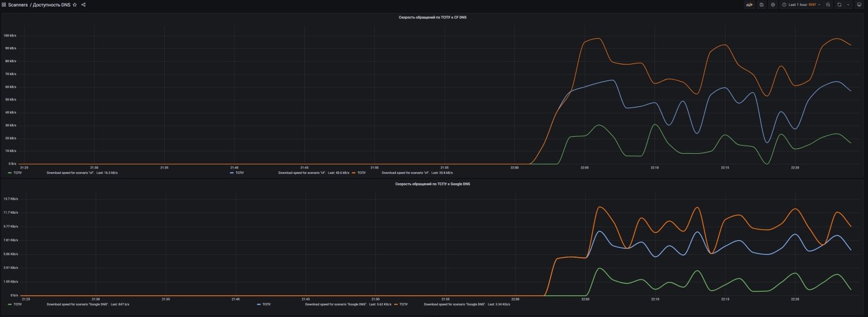The width and height of the screenshot is (868, 317).
Task: Open dashboard settings with the gear icon
Action: click(773, 5)
